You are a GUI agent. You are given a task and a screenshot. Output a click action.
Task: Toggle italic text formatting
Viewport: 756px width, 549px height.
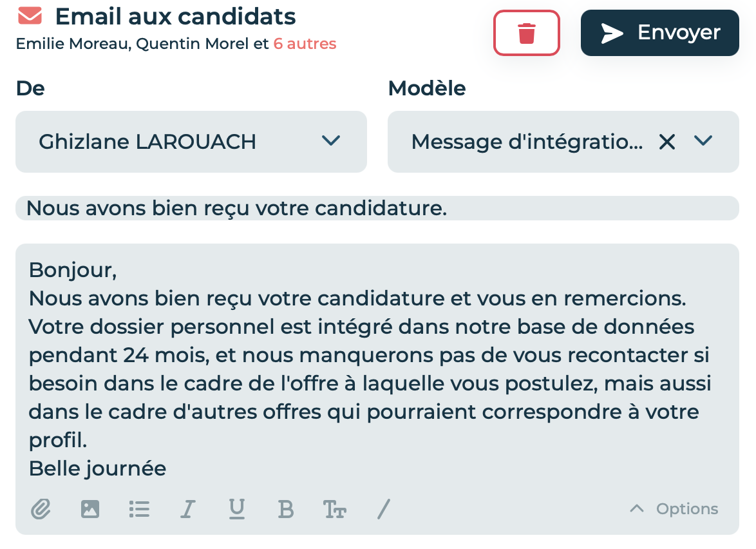[x=188, y=509]
